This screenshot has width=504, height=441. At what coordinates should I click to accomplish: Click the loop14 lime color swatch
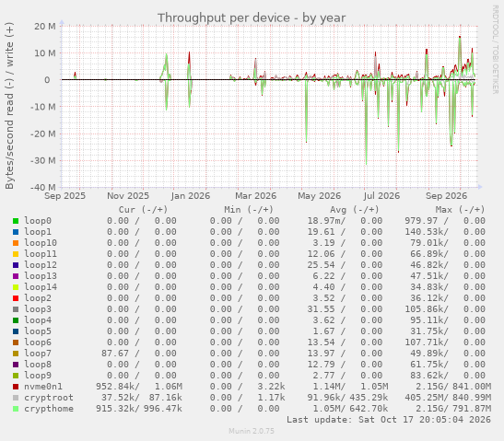point(16,287)
